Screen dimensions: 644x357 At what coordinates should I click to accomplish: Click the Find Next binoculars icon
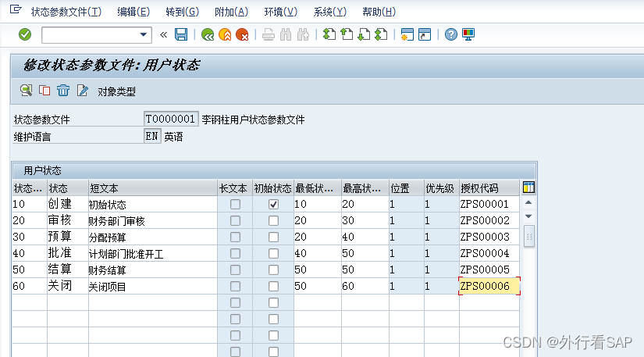(303, 34)
